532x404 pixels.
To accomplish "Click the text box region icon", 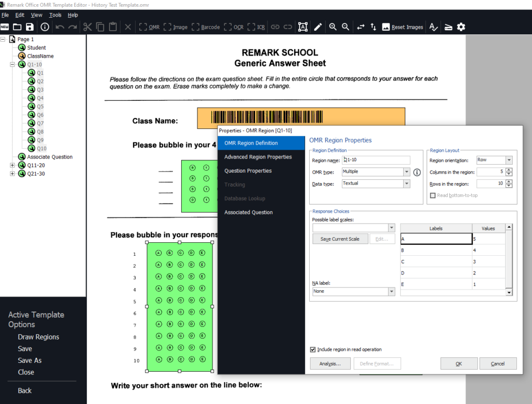I will click(x=303, y=27).
